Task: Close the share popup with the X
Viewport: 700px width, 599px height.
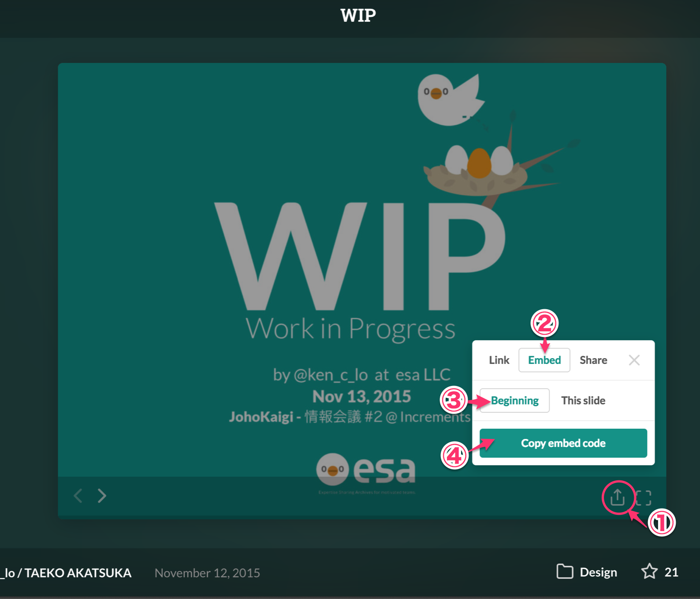Action: (x=634, y=360)
